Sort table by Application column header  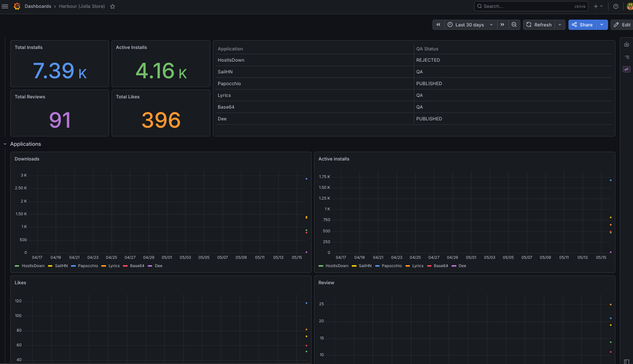click(x=230, y=49)
